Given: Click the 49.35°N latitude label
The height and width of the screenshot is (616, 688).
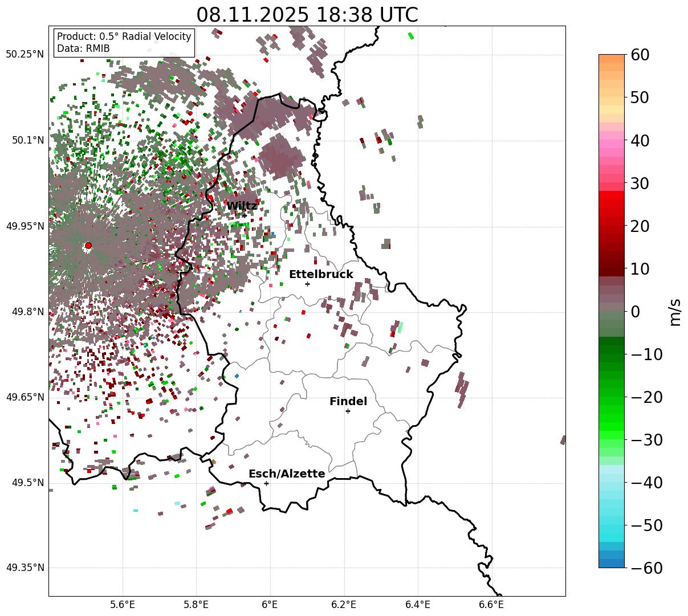Looking at the screenshot, I should [x=25, y=568].
